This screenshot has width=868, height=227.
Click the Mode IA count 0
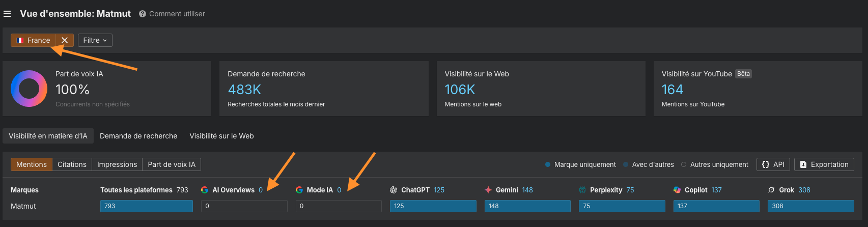(x=339, y=190)
